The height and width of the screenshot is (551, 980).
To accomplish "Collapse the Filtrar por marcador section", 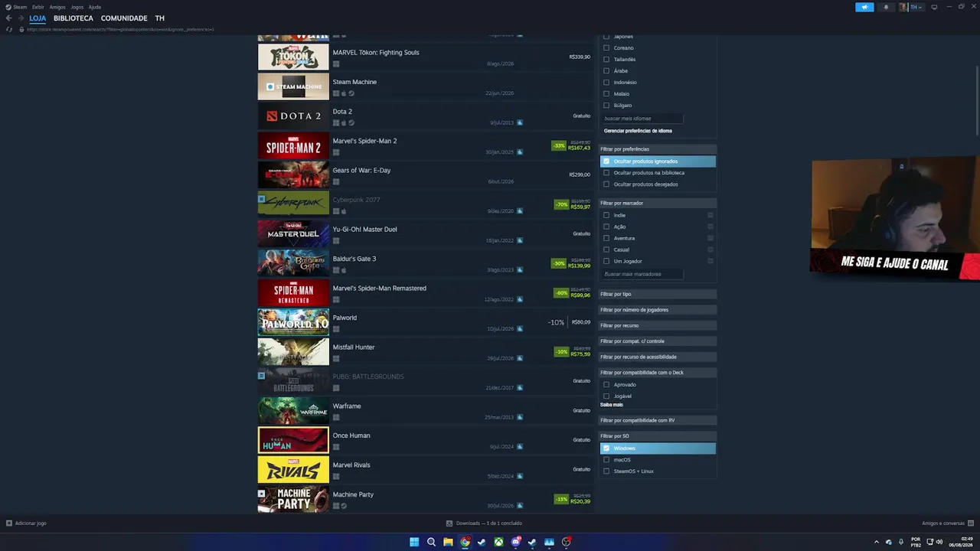I will click(x=658, y=203).
